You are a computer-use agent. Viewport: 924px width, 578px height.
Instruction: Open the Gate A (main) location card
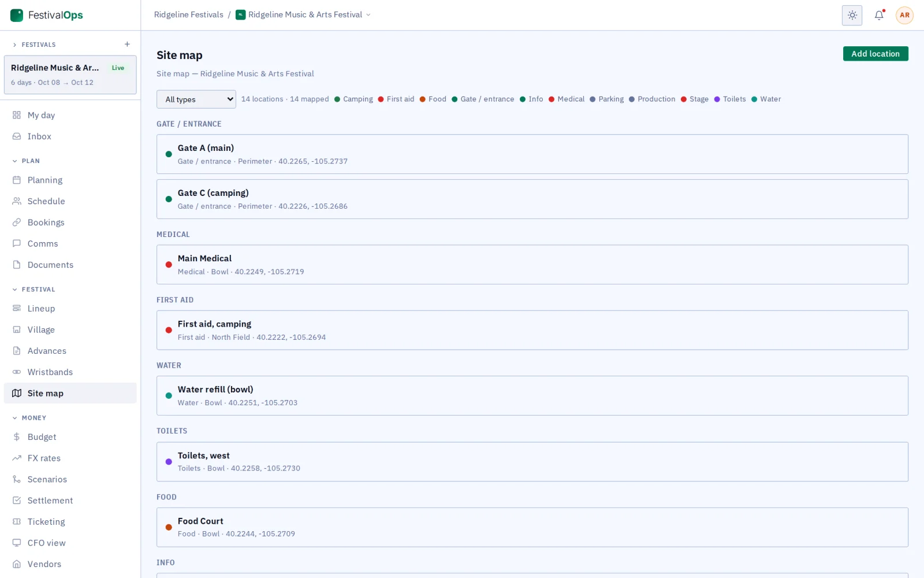(532, 154)
